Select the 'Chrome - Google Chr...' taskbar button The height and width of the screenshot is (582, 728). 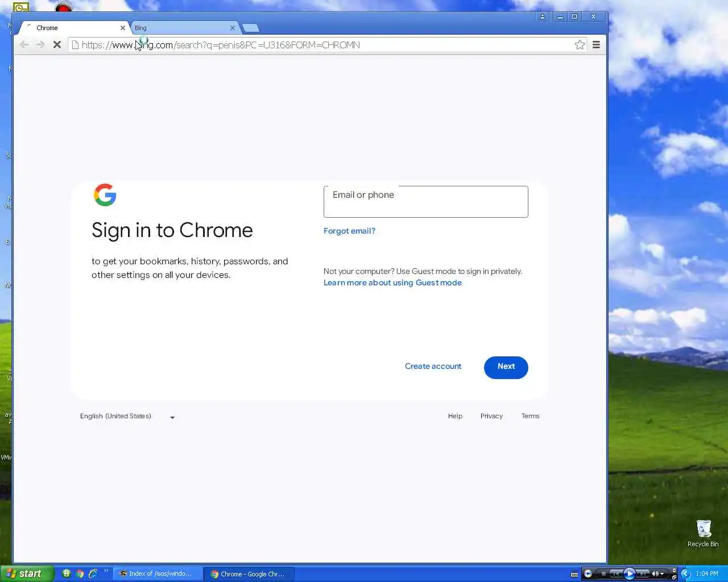tap(250, 574)
